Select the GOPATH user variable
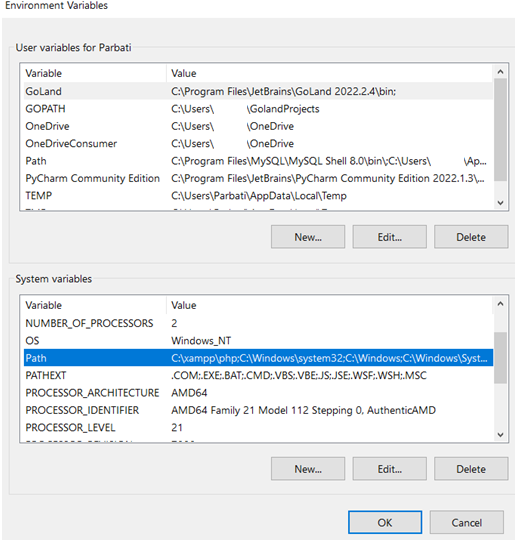515x542 pixels. [258, 109]
